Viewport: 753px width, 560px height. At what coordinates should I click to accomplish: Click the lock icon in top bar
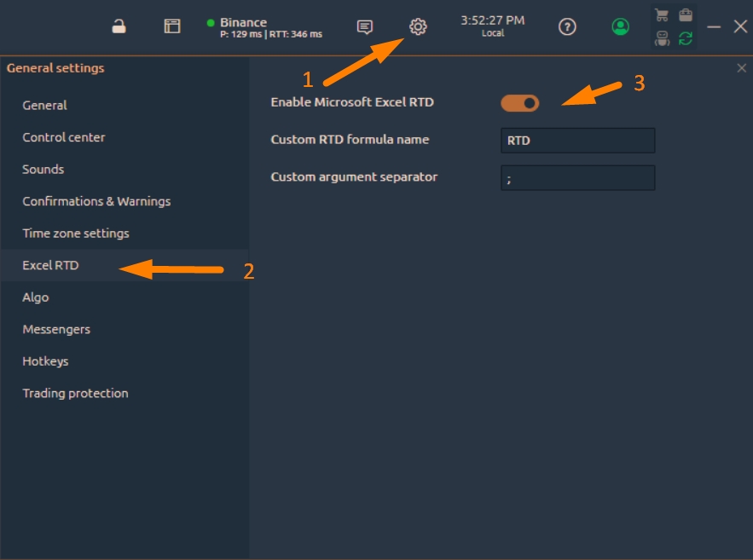(119, 26)
